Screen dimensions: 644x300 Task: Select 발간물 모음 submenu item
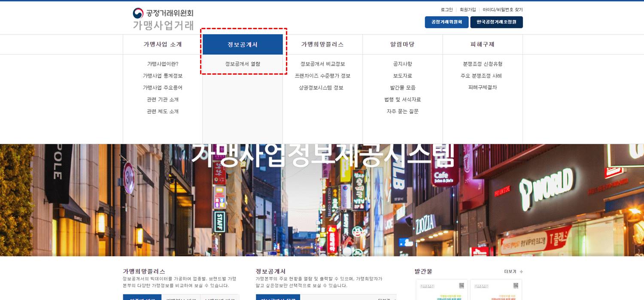click(x=403, y=88)
